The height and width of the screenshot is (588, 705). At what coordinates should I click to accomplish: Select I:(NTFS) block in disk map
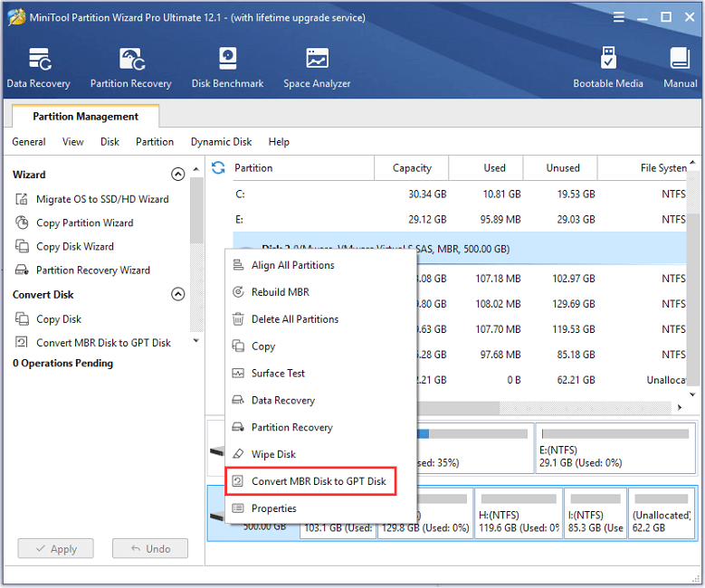[x=595, y=514]
